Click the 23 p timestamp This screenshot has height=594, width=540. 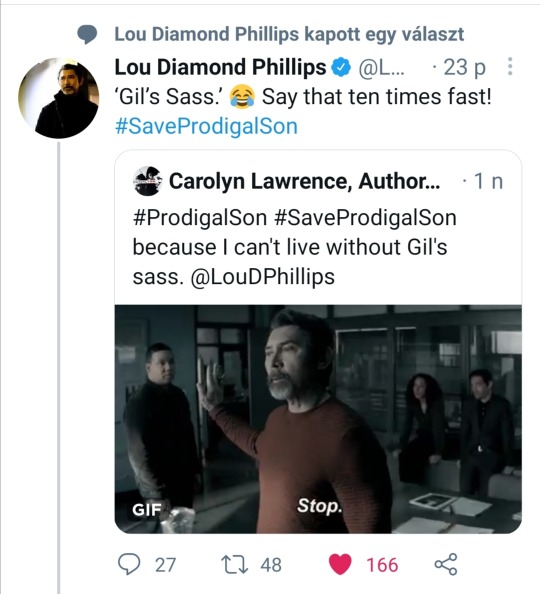coord(464,68)
